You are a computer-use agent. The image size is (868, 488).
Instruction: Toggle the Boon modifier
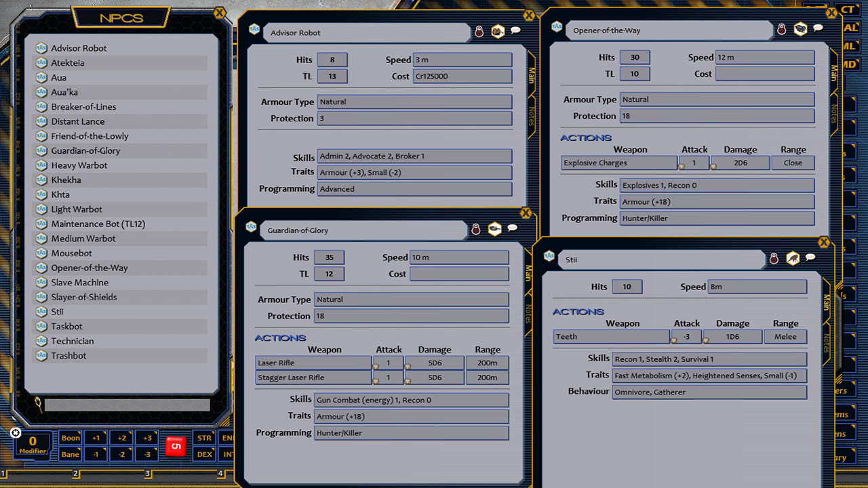point(70,438)
